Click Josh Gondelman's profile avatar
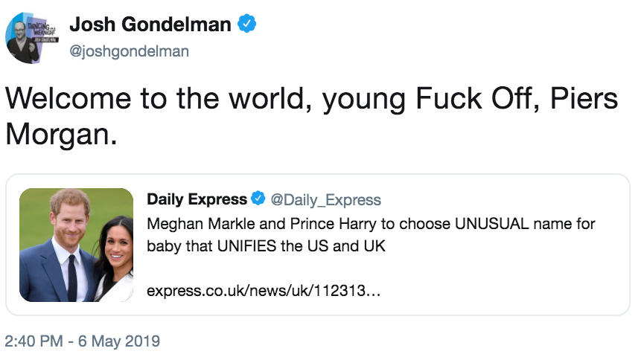Screen dimensions: 644x357 click(32, 36)
